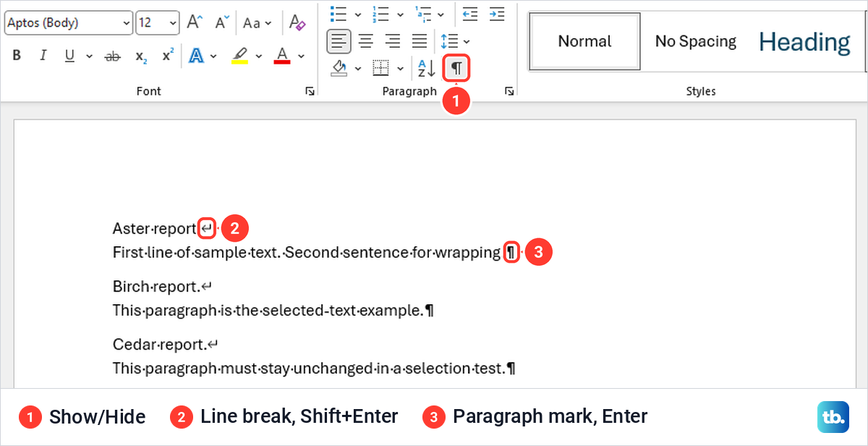868x446 pixels.
Task: Apply multilevel list
Action: pos(423,13)
